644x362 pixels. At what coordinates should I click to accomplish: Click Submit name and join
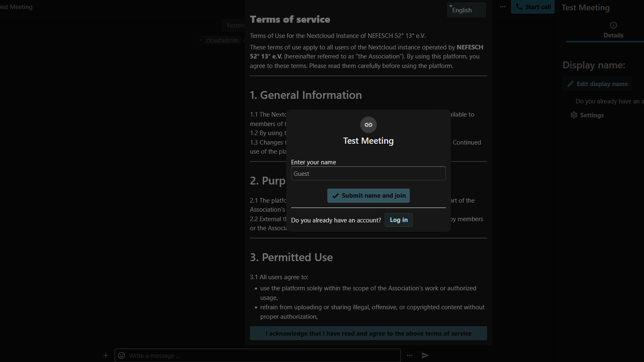click(x=368, y=196)
